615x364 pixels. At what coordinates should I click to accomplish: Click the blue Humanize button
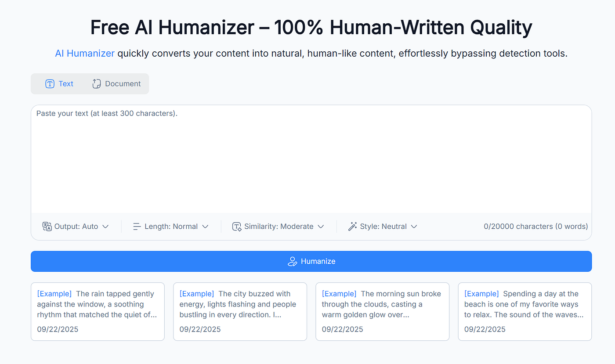coord(311,261)
